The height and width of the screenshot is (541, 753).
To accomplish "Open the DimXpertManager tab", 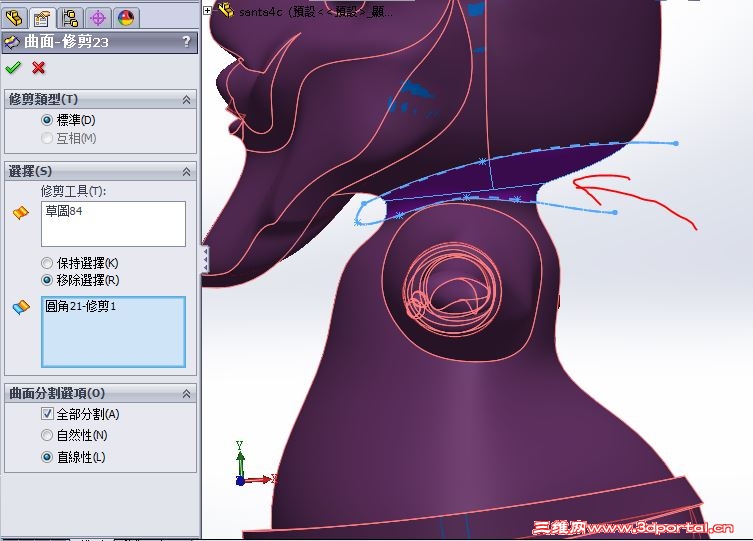I will coord(98,18).
